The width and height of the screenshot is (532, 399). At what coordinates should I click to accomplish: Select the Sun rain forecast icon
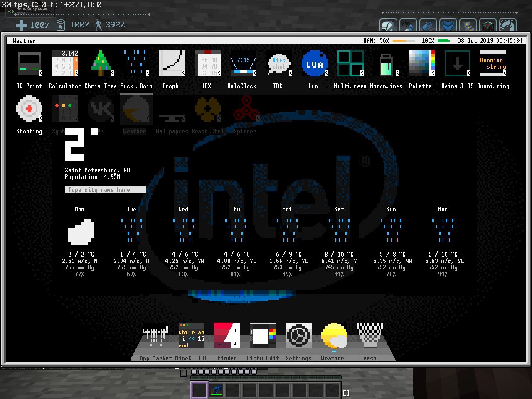point(392,230)
